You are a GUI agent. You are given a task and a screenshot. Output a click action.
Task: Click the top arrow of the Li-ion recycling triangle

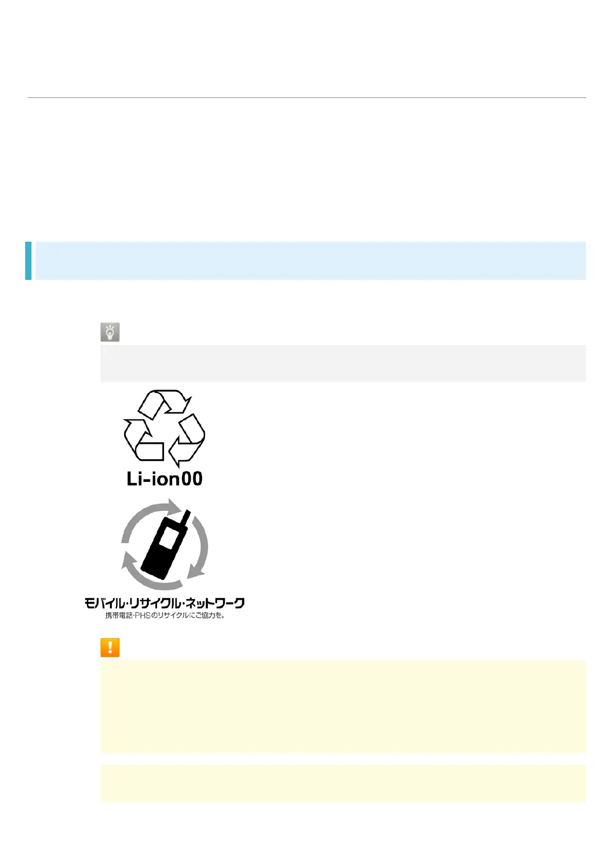(165, 404)
